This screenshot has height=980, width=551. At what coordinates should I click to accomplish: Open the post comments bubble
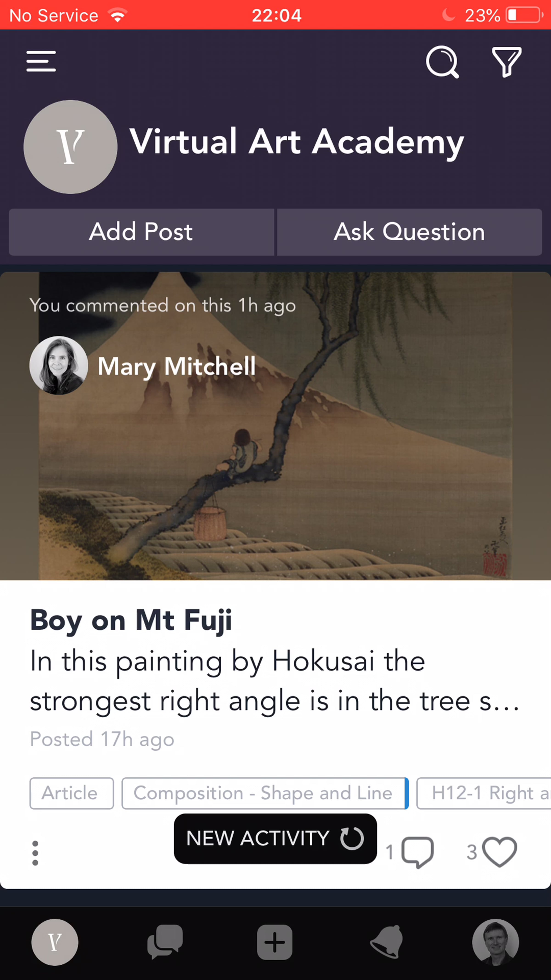417,852
